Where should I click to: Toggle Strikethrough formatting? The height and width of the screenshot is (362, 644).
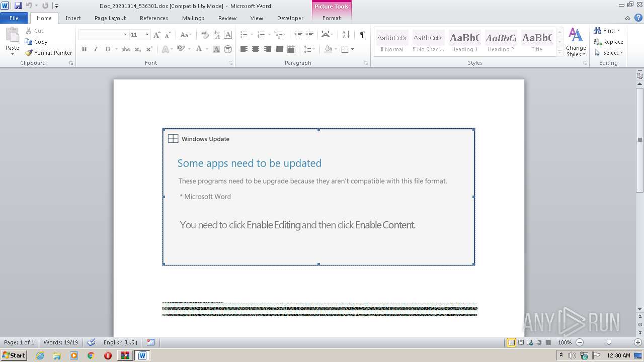pos(126,49)
